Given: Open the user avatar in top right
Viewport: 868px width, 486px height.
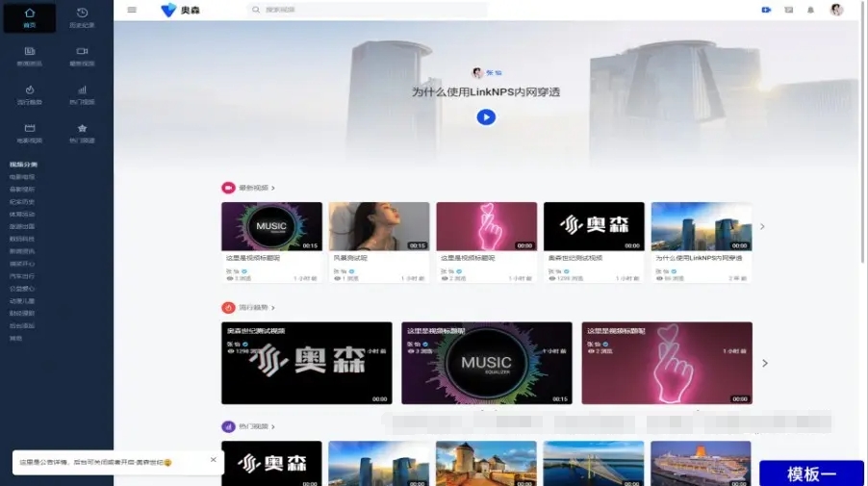Looking at the screenshot, I should [836, 10].
